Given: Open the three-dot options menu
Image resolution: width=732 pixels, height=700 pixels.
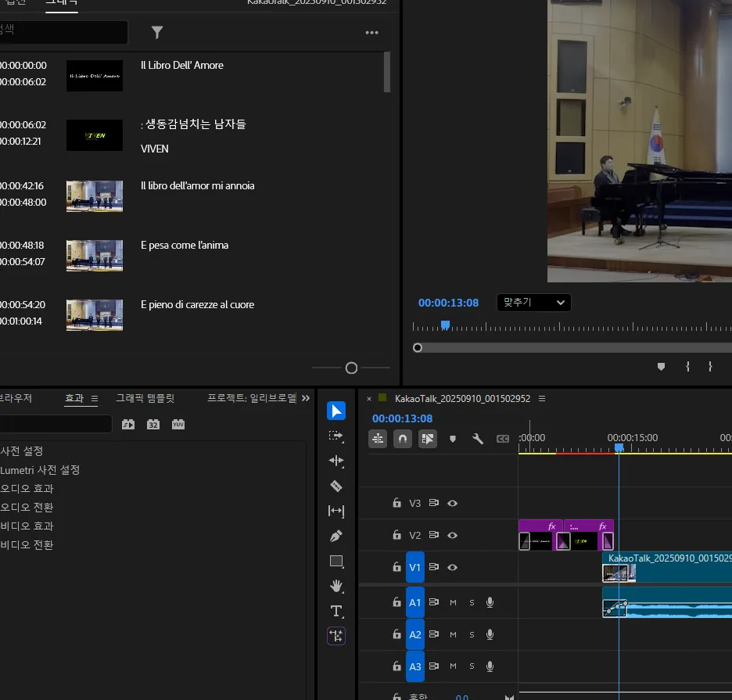Looking at the screenshot, I should pyautogui.click(x=372, y=33).
